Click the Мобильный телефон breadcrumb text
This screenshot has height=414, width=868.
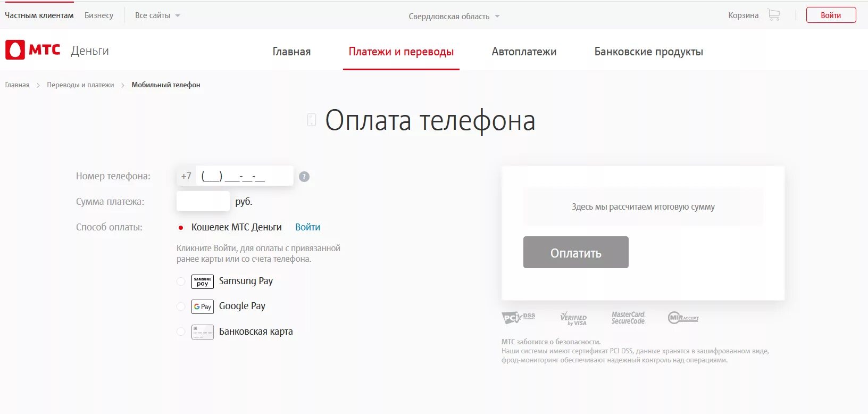click(166, 85)
